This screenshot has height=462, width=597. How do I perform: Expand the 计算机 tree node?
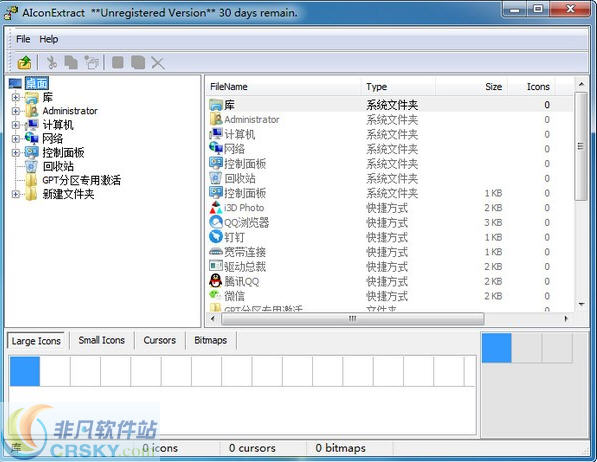pos(16,125)
